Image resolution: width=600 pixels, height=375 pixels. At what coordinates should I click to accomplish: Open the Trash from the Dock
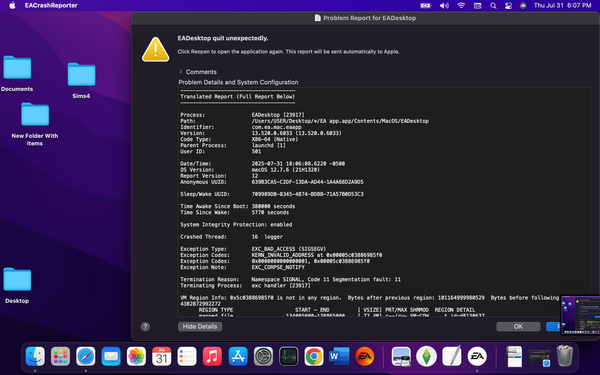click(564, 356)
